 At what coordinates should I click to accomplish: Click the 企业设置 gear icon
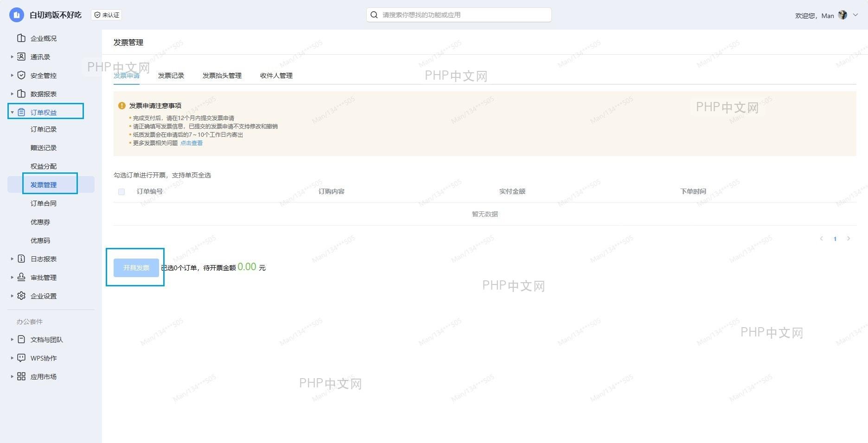21,296
